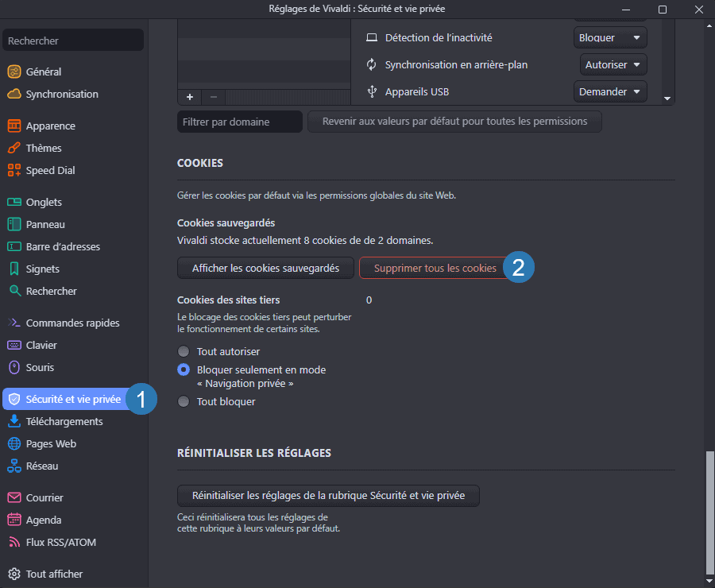The width and height of the screenshot is (715, 588).
Task: Click the text 'Cookies des sites tiers'
Action: tap(229, 300)
